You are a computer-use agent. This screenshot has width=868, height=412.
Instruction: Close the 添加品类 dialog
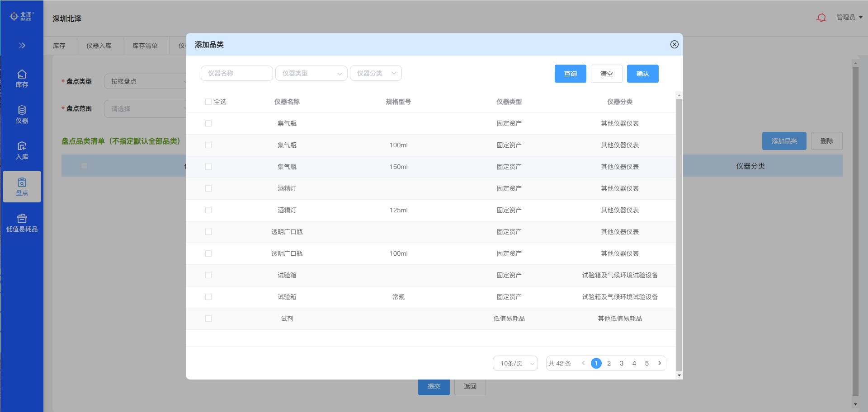point(674,44)
